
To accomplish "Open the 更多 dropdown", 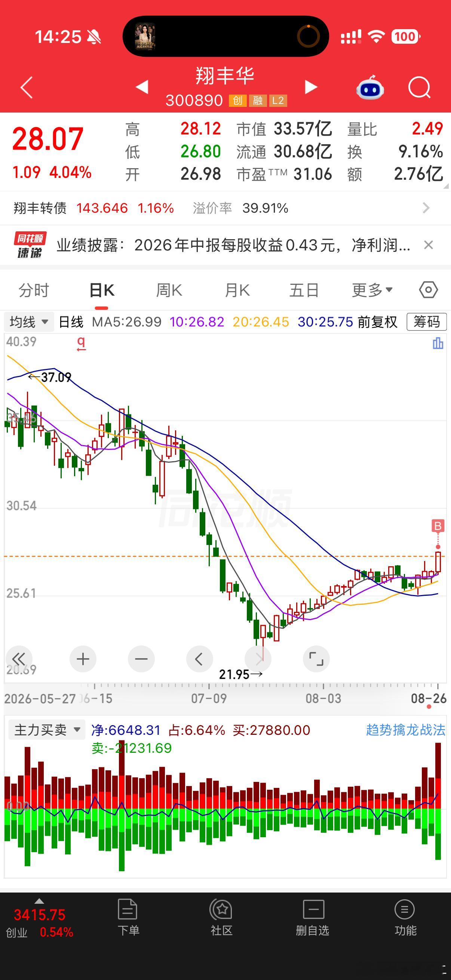I will click(372, 290).
